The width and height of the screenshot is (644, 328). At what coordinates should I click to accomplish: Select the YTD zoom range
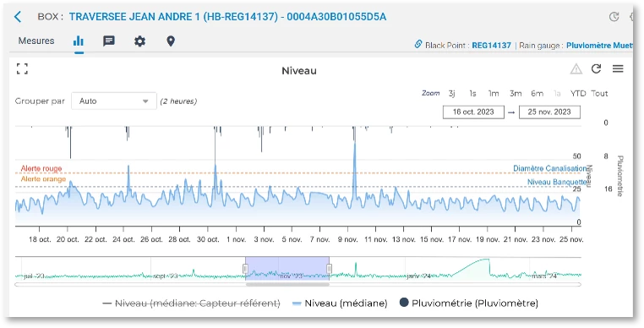coord(578,94)
